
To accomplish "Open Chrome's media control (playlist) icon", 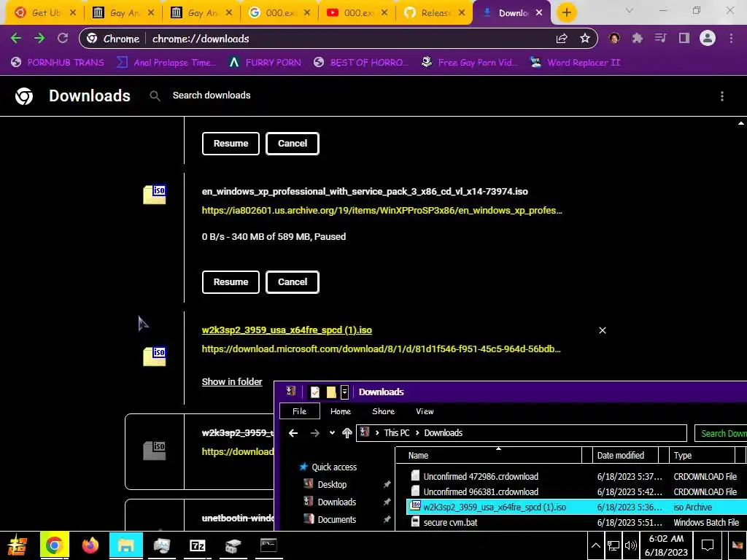I will 660,39.
